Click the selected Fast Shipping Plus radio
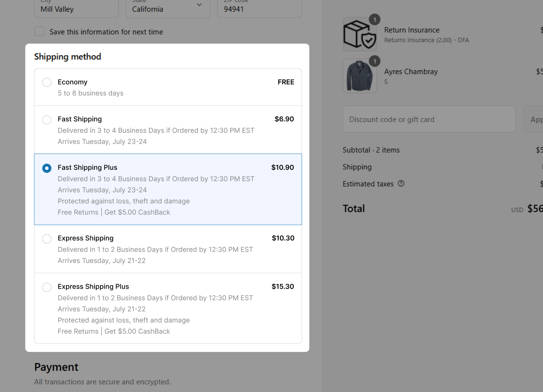The image size is (543, 392). click(x=47, y=168)
